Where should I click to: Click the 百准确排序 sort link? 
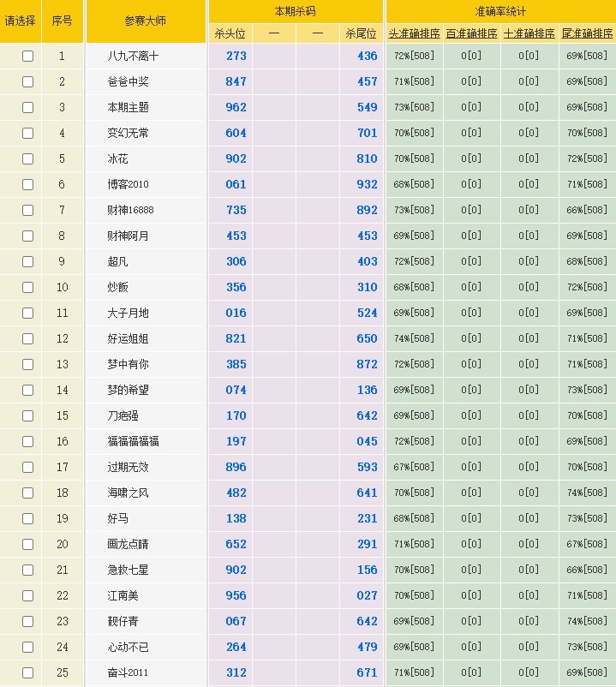coord(471,34)
